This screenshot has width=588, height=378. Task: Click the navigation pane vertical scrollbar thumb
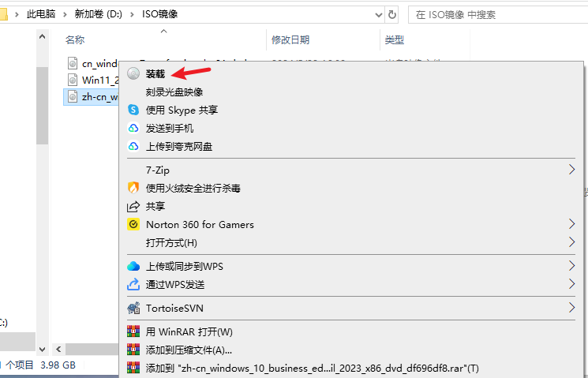pos(42,106)
